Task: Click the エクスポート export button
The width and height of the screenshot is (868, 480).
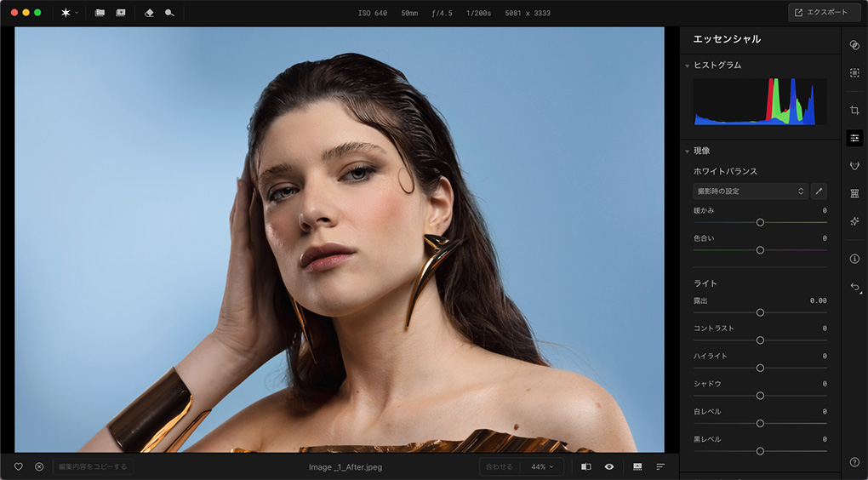Action: click(824, 12)
